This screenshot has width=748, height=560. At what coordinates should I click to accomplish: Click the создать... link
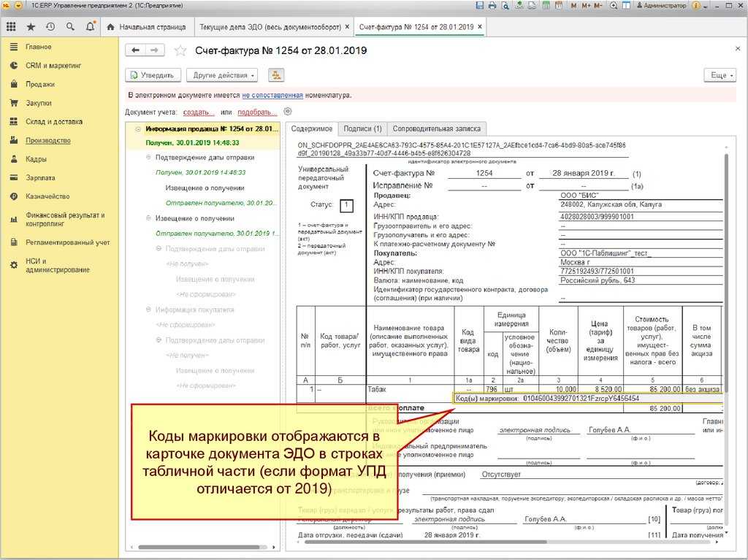tap(199, 112)
